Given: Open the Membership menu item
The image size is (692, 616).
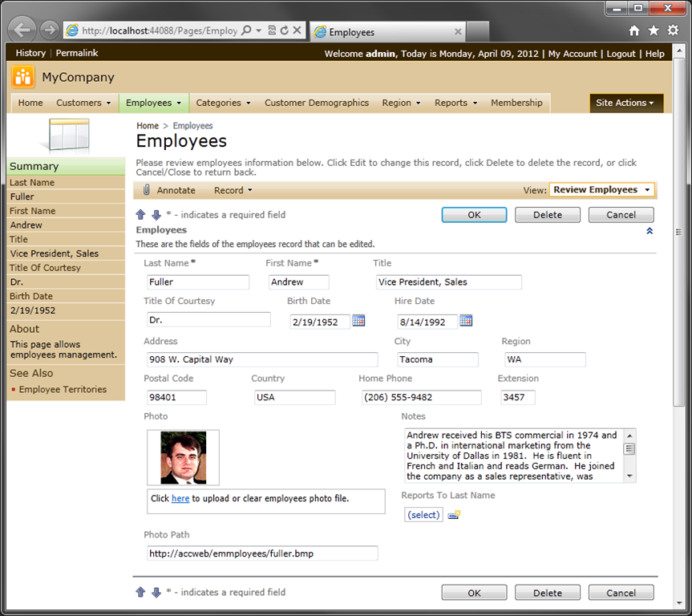Looking at the screenshot, I should coord(516,103).
